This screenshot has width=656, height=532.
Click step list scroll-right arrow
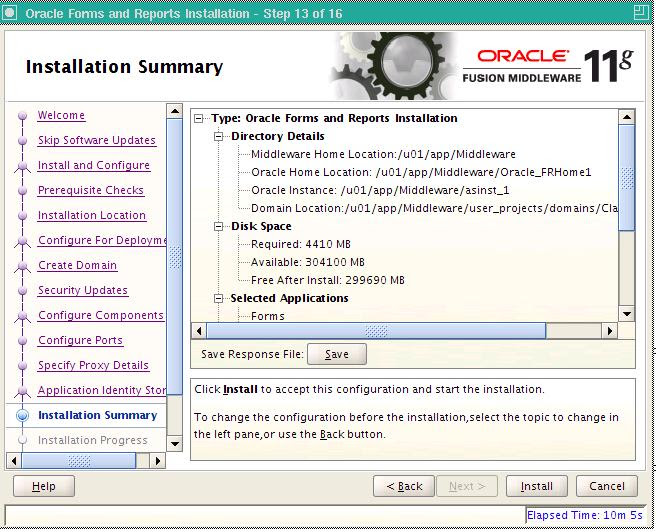[x=158, y=461]
